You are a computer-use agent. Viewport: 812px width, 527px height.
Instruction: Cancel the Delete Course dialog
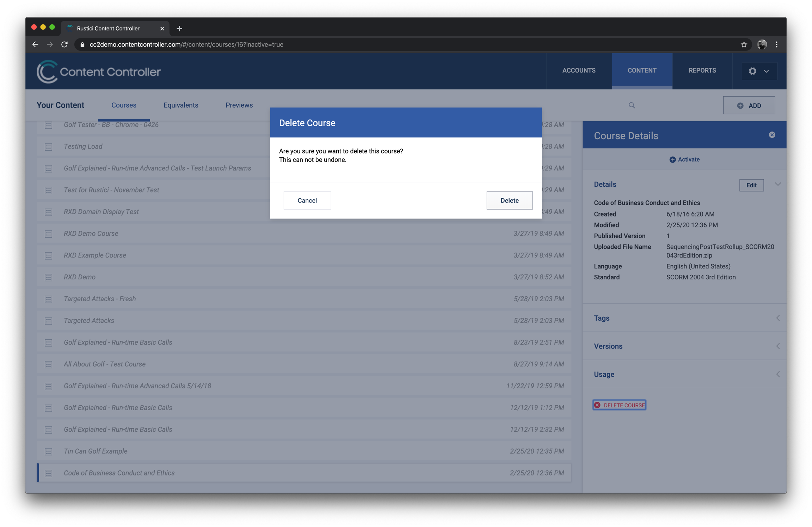(307, 200)
